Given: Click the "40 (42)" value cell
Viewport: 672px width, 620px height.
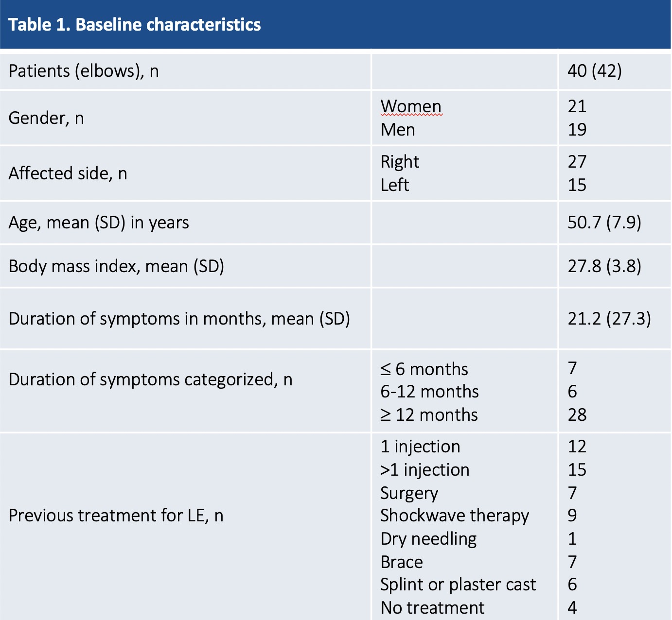Looking at the screenshot, I should pyautogui.click(x=594, y=71).
